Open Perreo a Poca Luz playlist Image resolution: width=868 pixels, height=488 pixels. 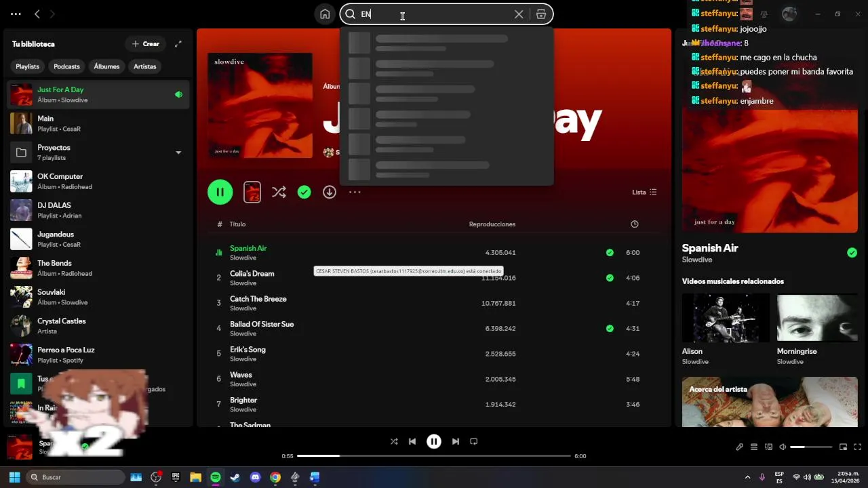point(98,355)
